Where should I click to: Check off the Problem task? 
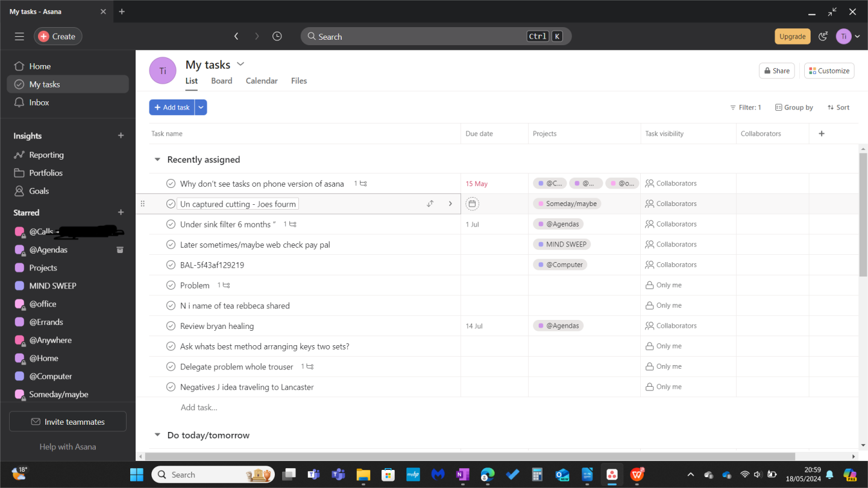click(171, 285)
